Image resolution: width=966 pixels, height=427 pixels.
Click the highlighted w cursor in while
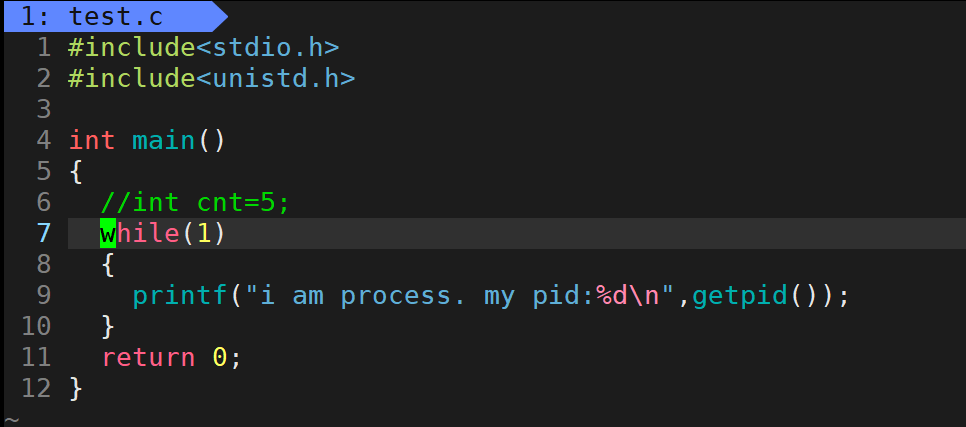coord(108,234)
